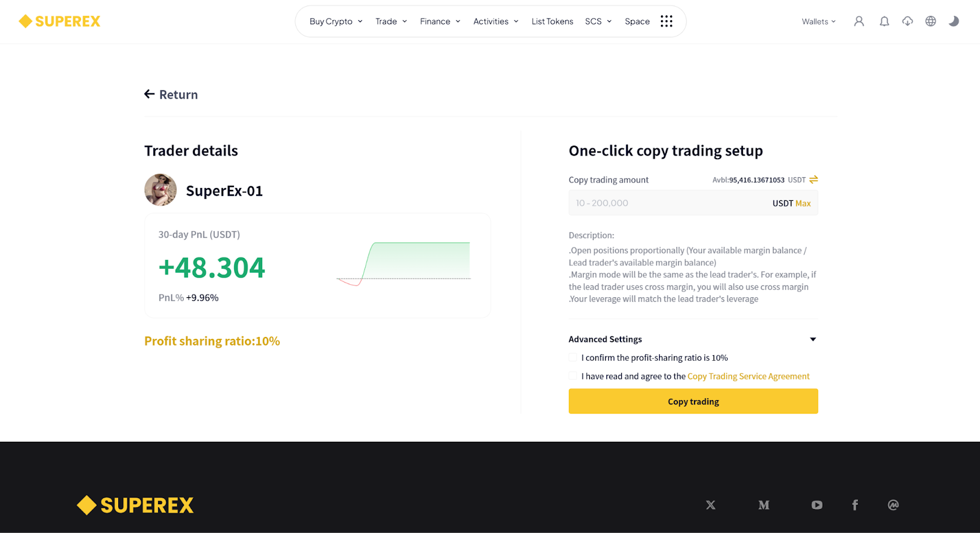This screenshot has width=980, height=533.
Task: Click the yellow Copy trading button
Action: (x=693, y=401)
